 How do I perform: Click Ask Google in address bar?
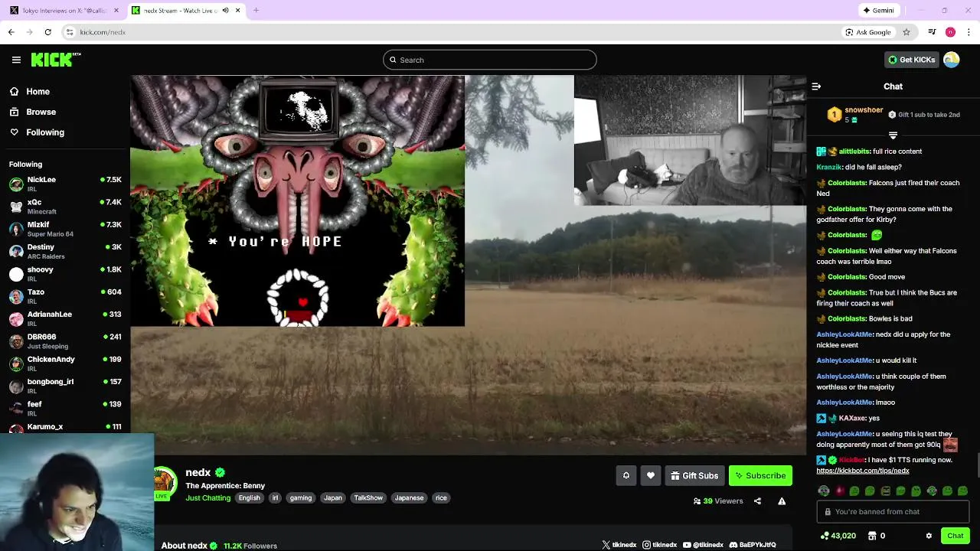coord(867,32)
